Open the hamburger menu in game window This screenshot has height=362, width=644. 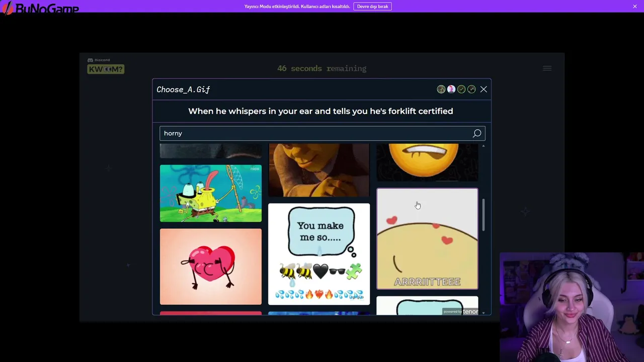tap(547, 68)
